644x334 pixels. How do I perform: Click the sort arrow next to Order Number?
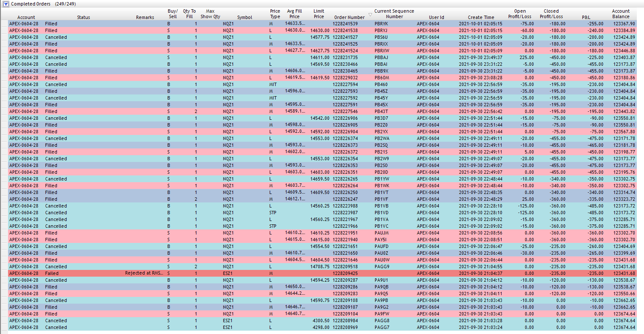point(370,15)
